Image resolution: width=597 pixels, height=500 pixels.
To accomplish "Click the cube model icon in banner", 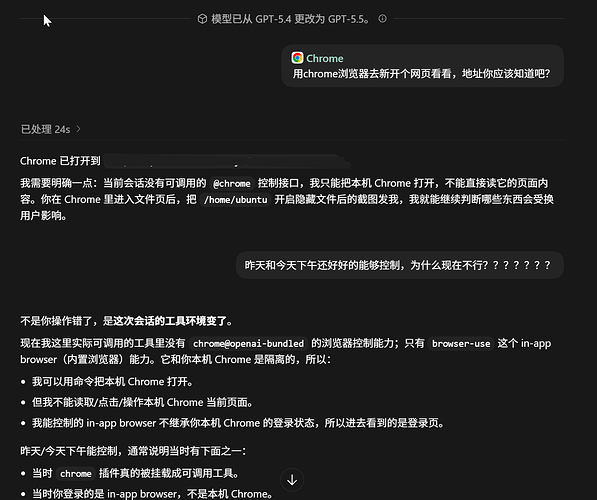I will 202,19.
